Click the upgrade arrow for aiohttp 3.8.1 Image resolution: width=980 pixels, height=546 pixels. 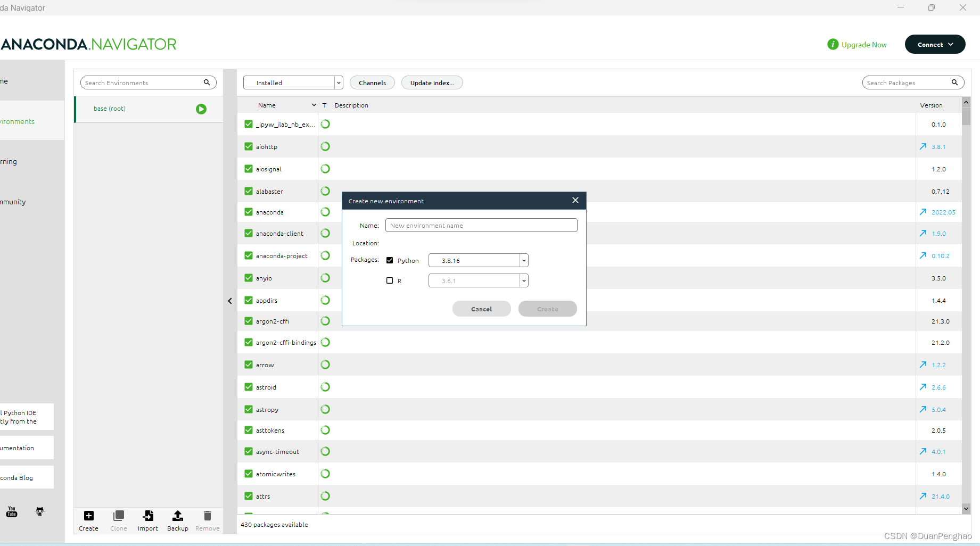[x=923, y=146]
